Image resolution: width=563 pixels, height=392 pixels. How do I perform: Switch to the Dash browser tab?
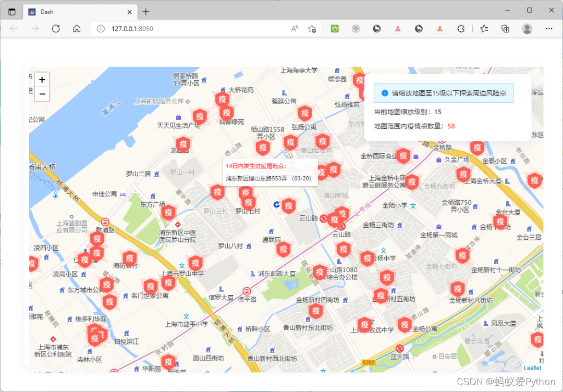[80, 12]
